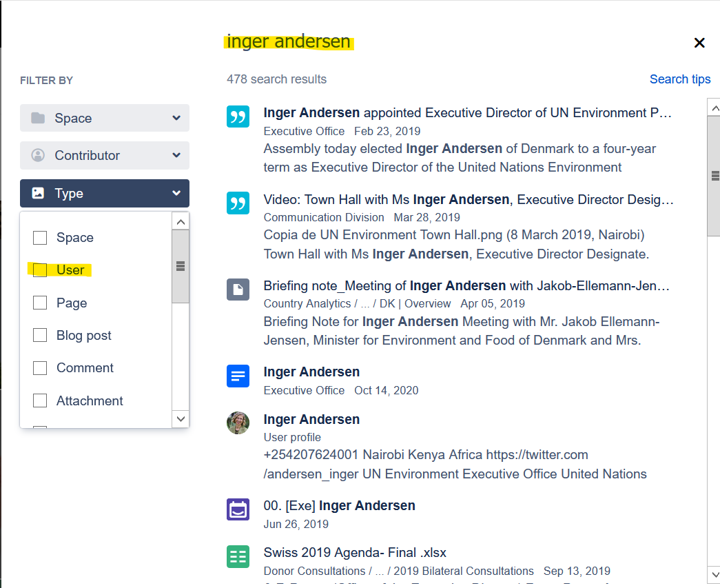Screen dimensions: 720x588
Task: Click blog quote icon for Executive Director appointment
Action: pos(238,116)
